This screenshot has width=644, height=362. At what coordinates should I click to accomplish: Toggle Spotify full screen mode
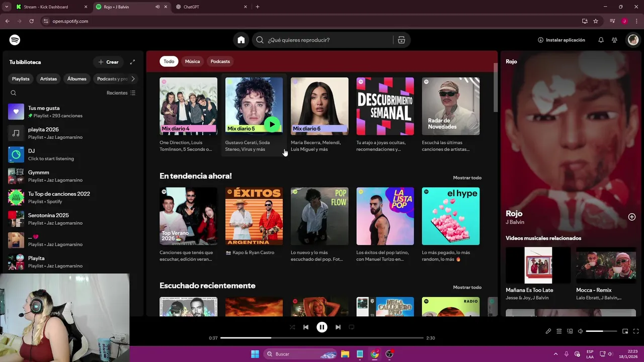point(636,331)
